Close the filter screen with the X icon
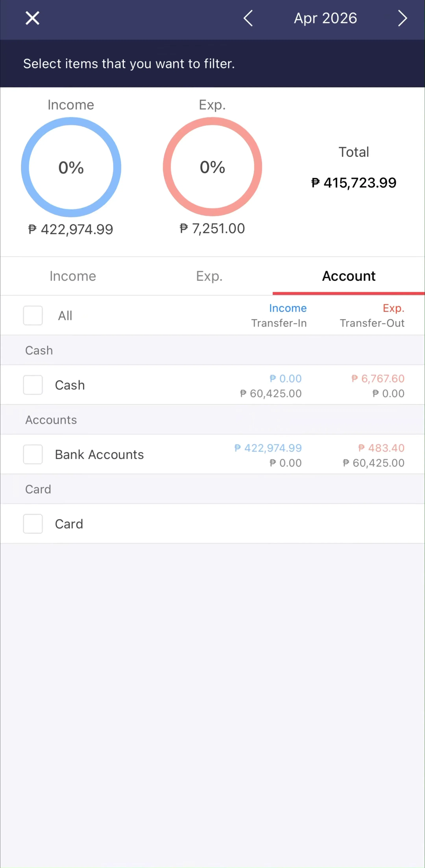This screenshot has height=868, width=425. 32,18
